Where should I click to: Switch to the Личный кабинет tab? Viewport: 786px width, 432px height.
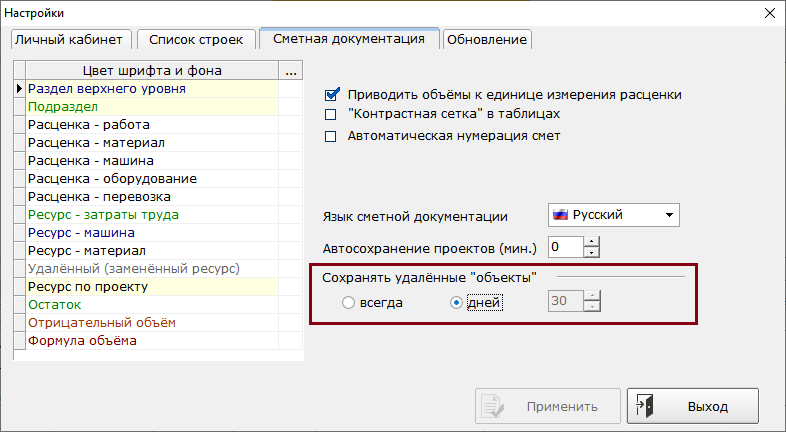point(70,40)
